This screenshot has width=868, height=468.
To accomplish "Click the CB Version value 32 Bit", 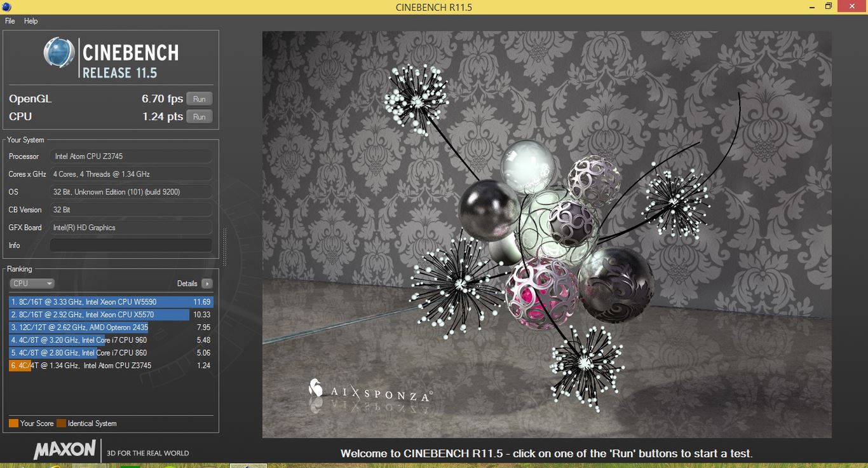I will tap(132, 210).
